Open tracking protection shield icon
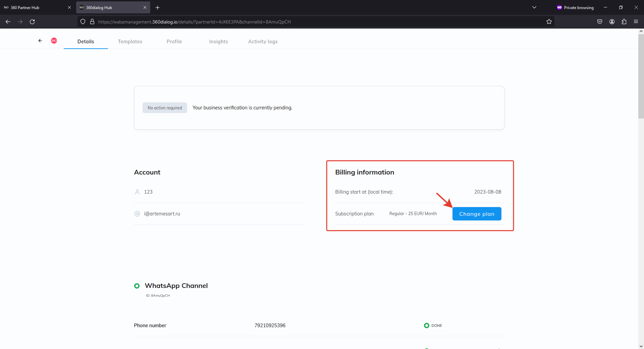644x349 pixels. [83, 22]
